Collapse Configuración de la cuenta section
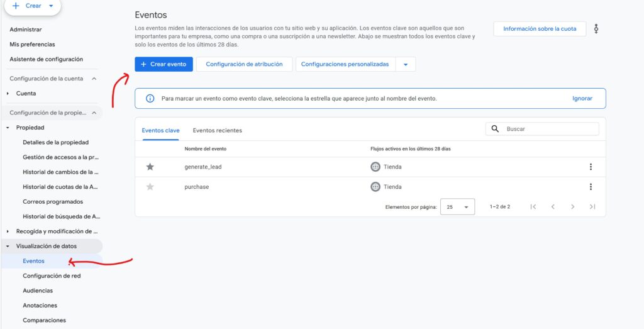This screenshot has height=329, width=644. [x=94, y=79]
